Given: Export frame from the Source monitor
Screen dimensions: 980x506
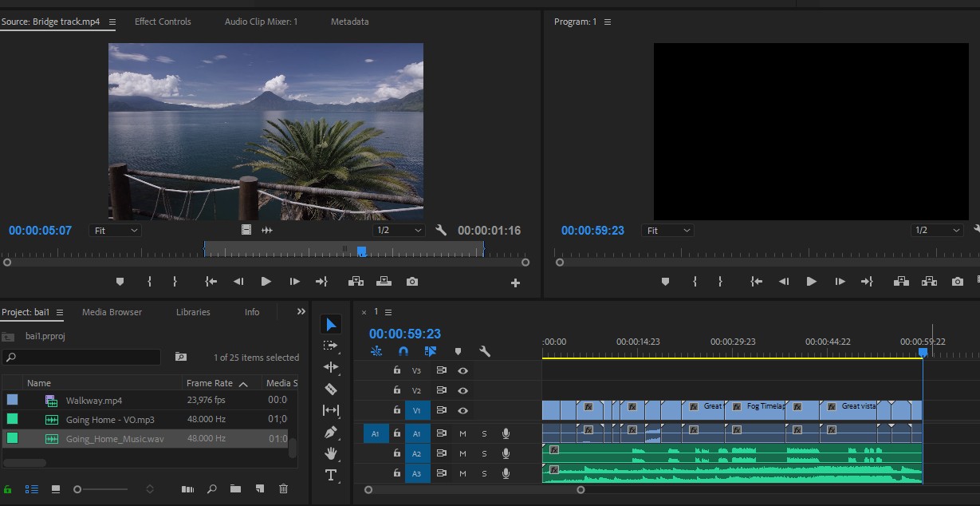Looking at the screenshot, I should point(411,282).
